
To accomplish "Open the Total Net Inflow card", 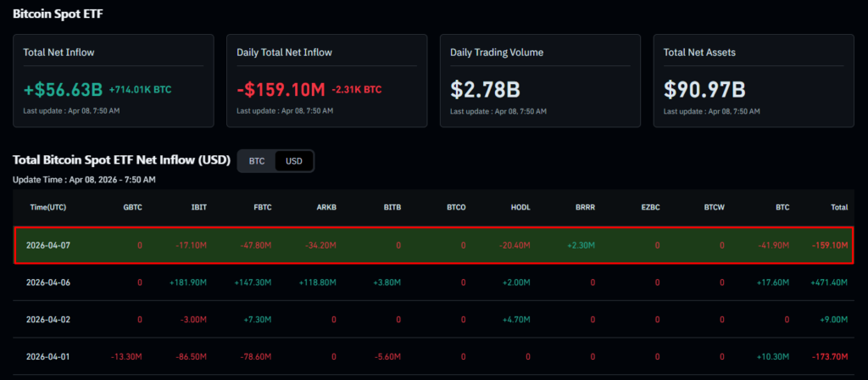I will (114, 81).
